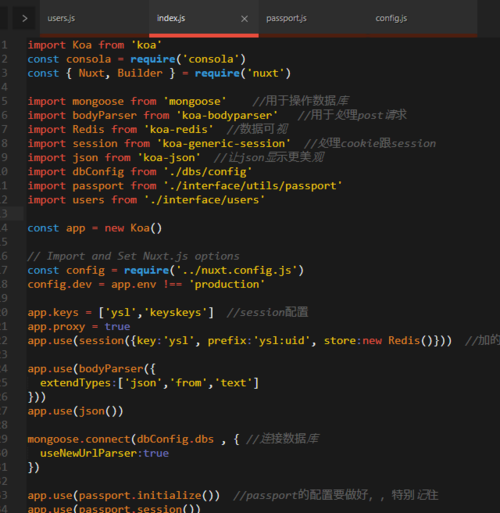Close the index.js tab

coord(244,19)
